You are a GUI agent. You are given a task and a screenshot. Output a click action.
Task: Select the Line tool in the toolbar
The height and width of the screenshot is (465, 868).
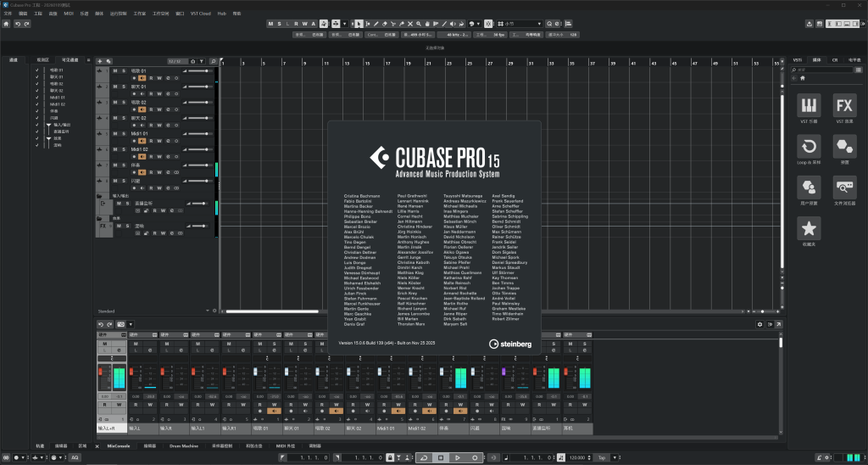point(444,24)
